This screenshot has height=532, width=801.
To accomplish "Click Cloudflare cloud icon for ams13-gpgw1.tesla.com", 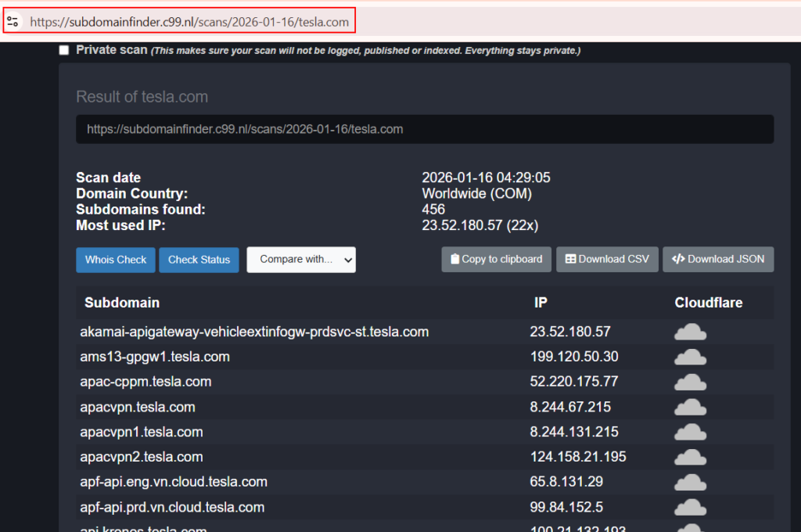I will 690,358.
